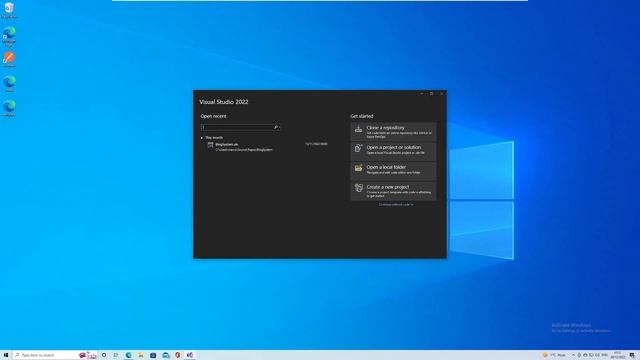Viewport: 640px width, 360px height.
Task: Maximize the Visual Studio 2022 start window
Action: [x=431, y=94]
